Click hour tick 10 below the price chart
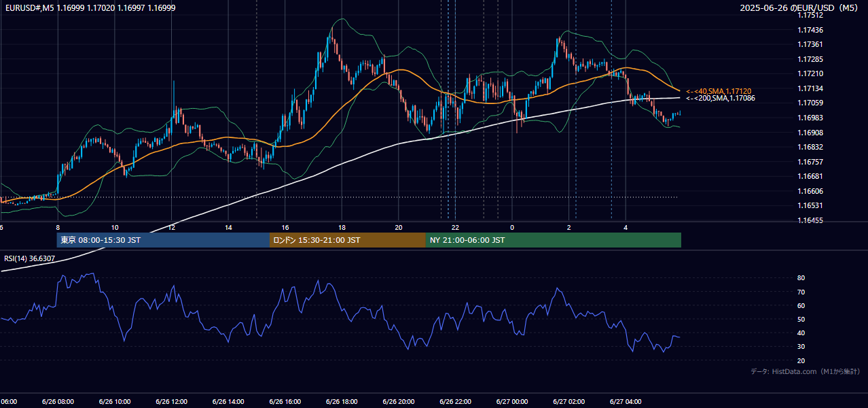 (115, 228)
